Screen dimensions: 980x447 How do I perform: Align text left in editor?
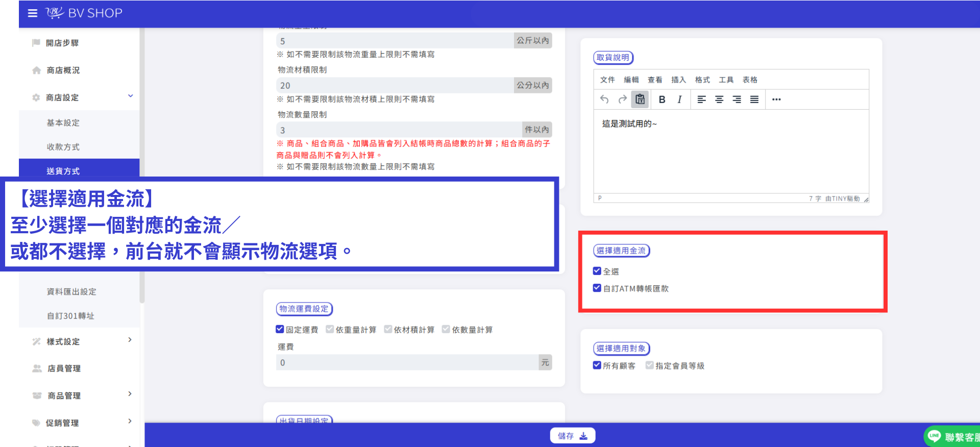[702, 100]
